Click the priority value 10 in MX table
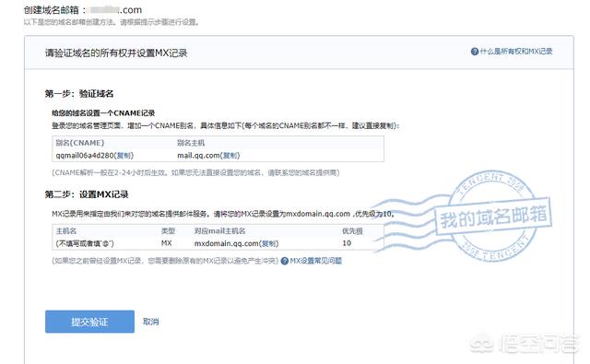The width and height of the screenshot is (590, 364). click(347, 243)
